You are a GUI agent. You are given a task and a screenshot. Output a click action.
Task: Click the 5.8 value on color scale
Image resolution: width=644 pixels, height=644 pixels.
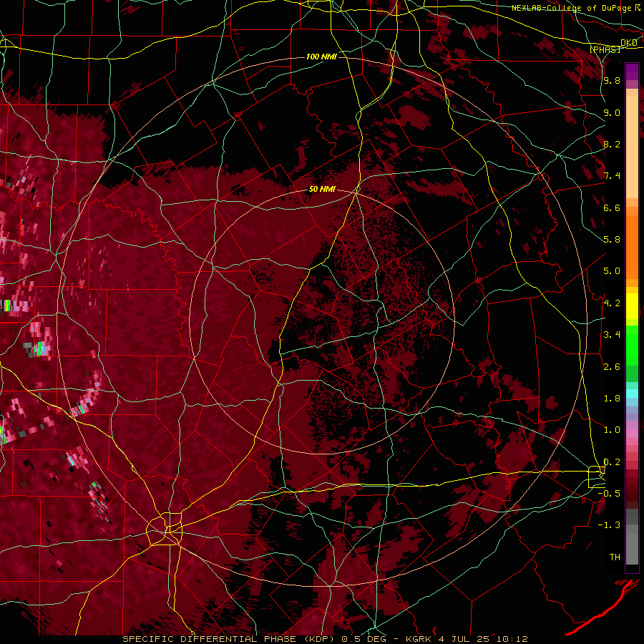(612, 240)
